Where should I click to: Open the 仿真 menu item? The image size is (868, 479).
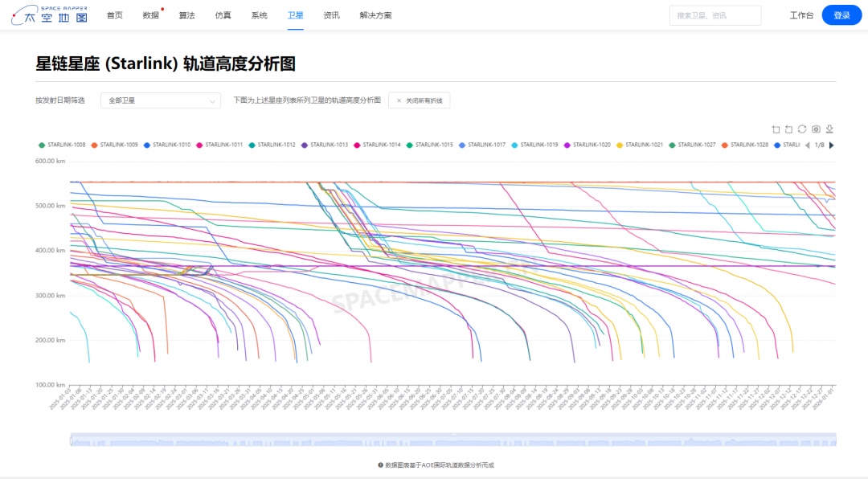click(x=223, y=15)
